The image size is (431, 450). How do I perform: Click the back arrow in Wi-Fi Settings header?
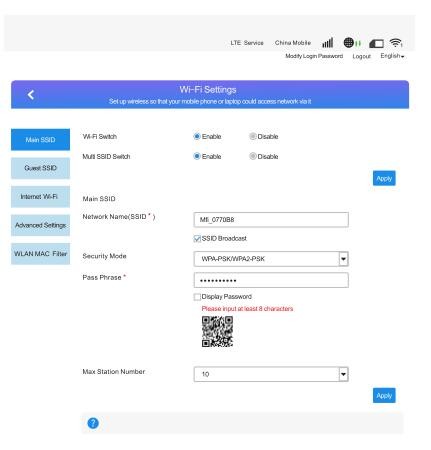pyautogui.click(x=31, y=95)
